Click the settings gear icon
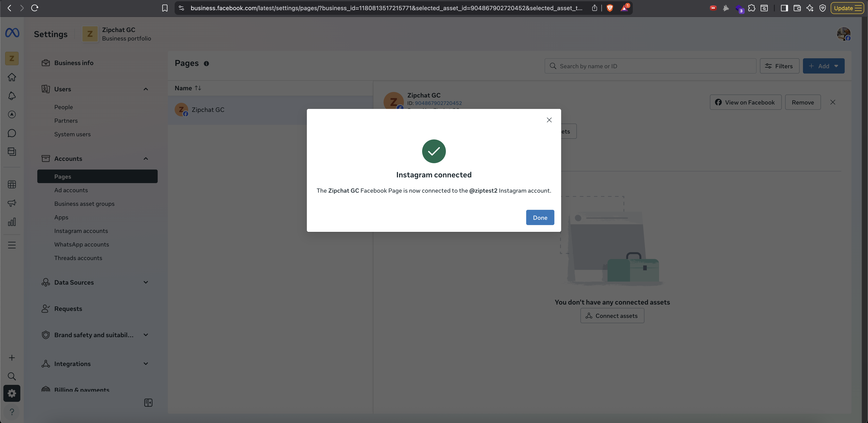868x423 pixels. click(12, 393)
